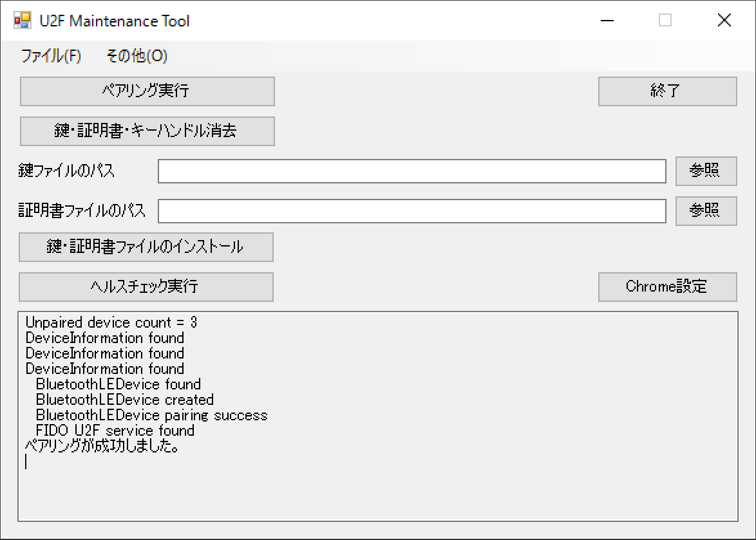Run the ヘルスチェック実行 button
Viewport: 756px width, 540px height.
[146, 287]
